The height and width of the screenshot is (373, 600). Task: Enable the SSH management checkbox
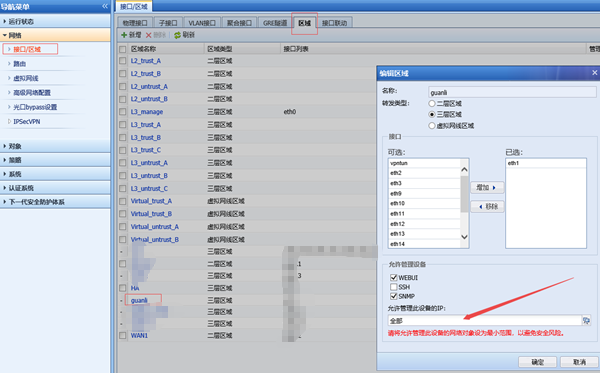click(393, 287)
